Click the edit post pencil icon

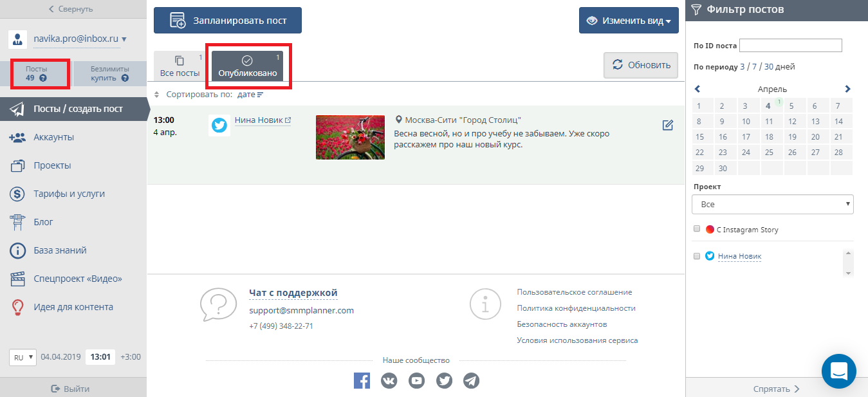(667, 125)
